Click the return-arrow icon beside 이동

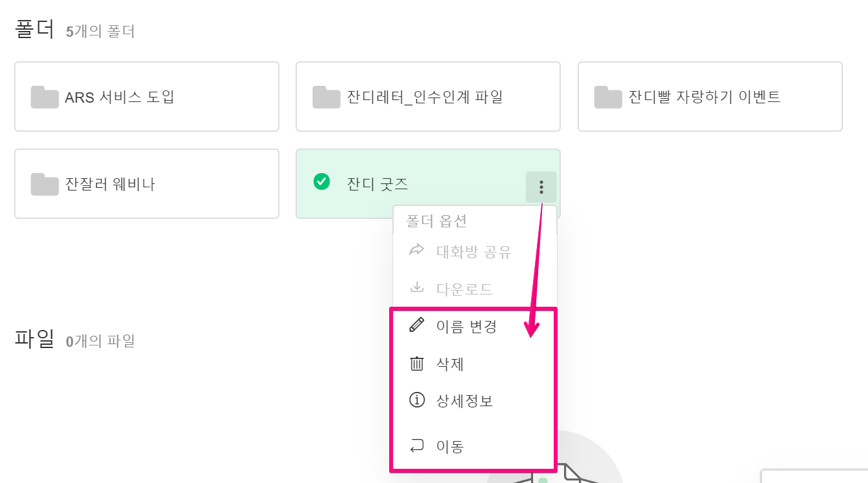(x=417, y=446)
